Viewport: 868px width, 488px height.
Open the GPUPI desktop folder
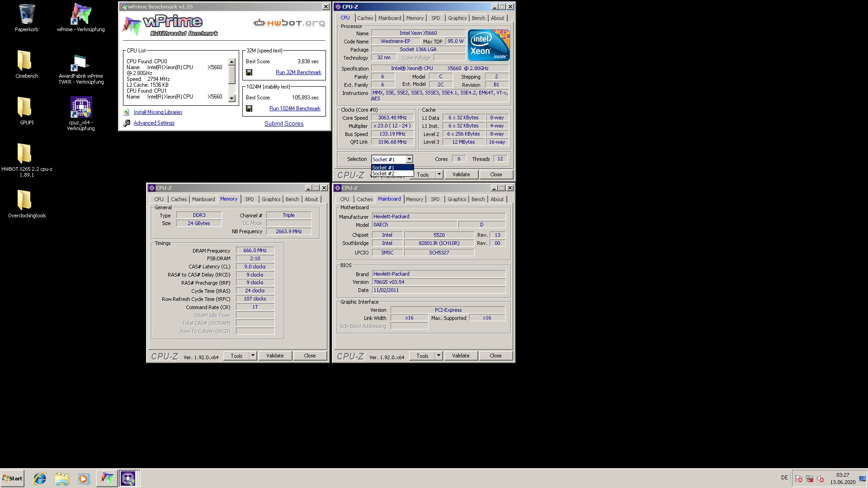pos(26,111)
